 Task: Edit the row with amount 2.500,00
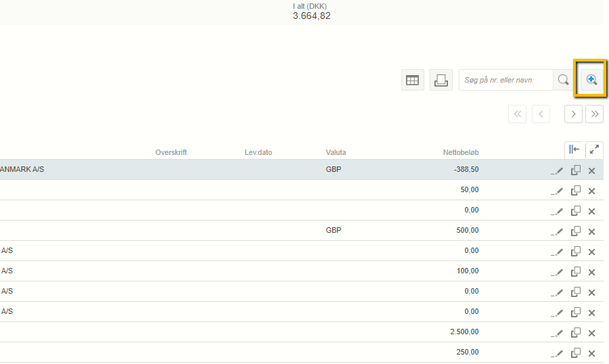click(557, 333)
